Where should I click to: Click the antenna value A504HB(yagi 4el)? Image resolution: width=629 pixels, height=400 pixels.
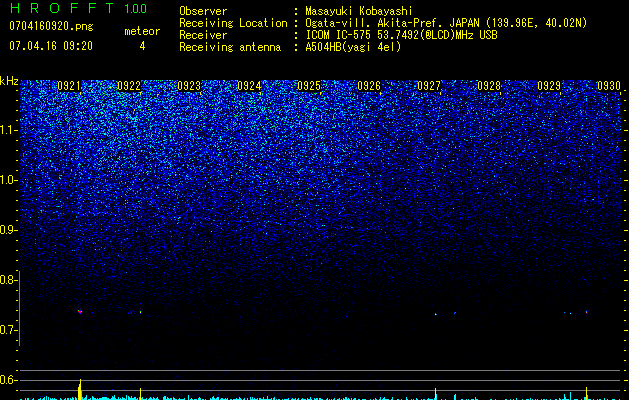tap(353, 47)
